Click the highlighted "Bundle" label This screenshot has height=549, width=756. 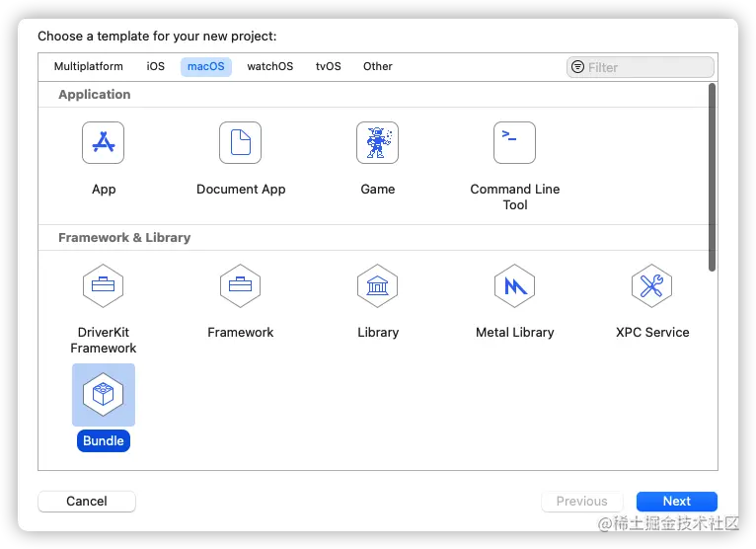104,441
